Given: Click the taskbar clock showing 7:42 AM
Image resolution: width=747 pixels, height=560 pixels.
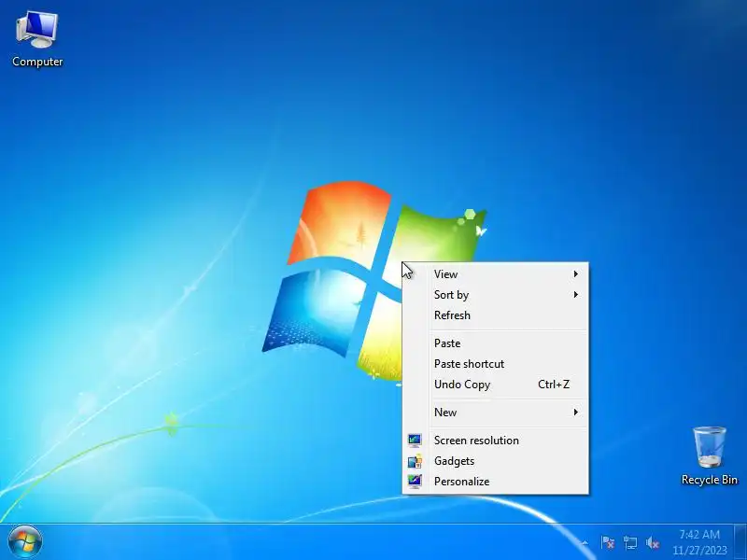Looking at the screenshot, I should 699,534.
